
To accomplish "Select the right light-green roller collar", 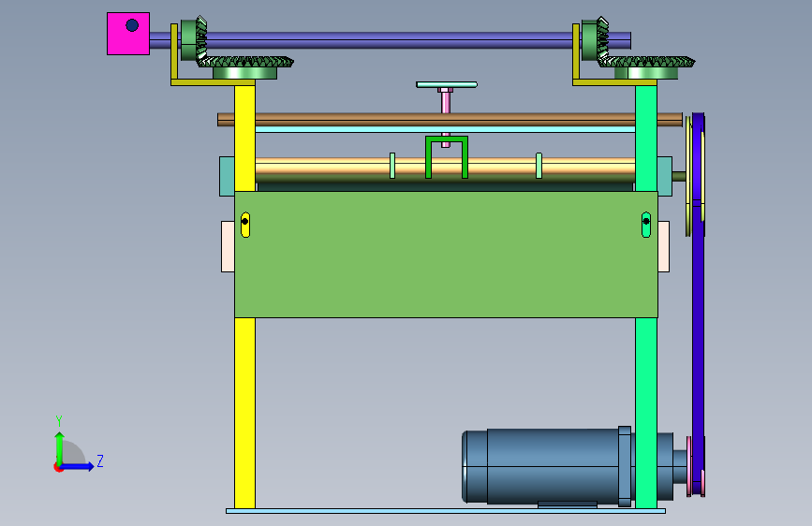I will (x=539, y=166).
